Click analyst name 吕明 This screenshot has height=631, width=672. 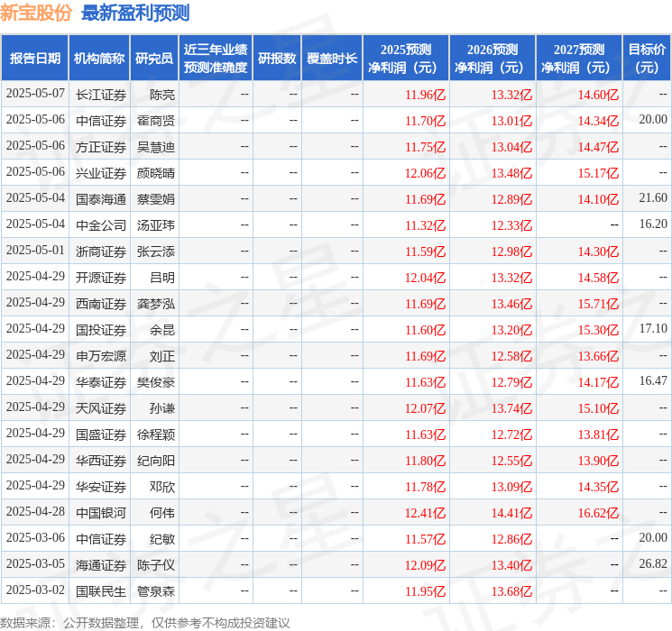click(162, 278)
